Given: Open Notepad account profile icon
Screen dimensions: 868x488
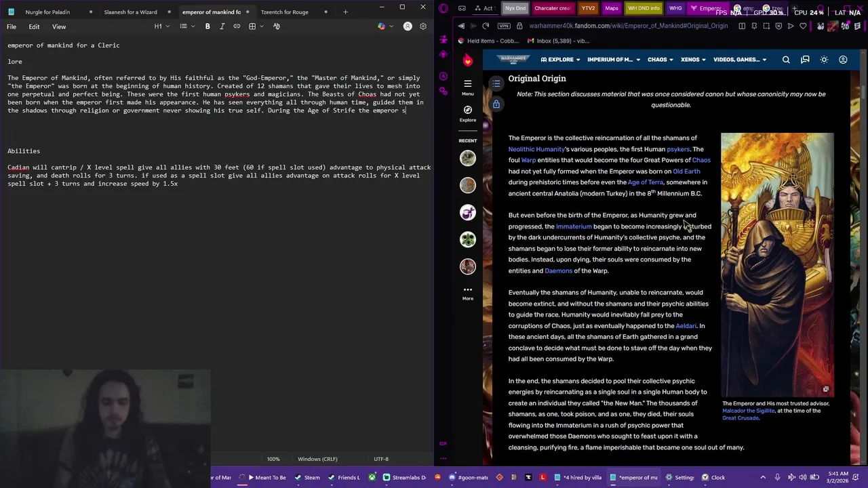Looking at the screenshot, I should (x=408, y=26).
